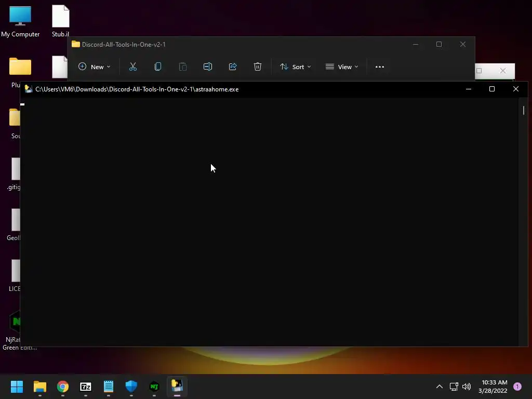Screen dimensions: 532x399
Task: Click the network tray icon
Action: tap(454, 387)
